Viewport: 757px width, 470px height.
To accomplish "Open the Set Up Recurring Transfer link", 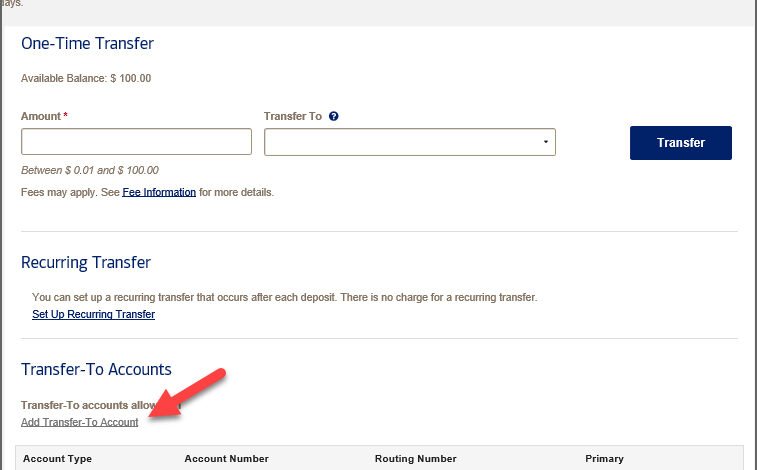I will [93, 314].
